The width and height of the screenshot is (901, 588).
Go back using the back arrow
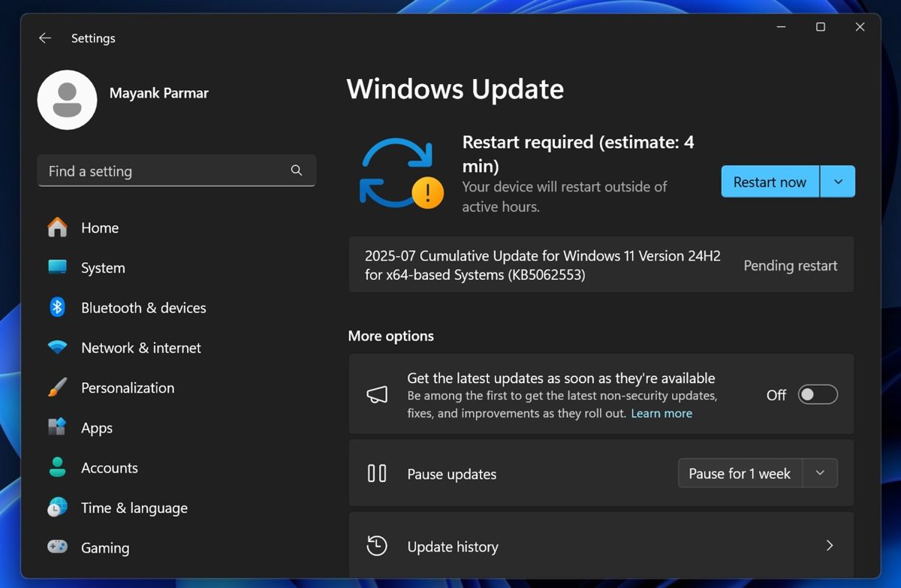pyautogui.click(x=44, y=38)
